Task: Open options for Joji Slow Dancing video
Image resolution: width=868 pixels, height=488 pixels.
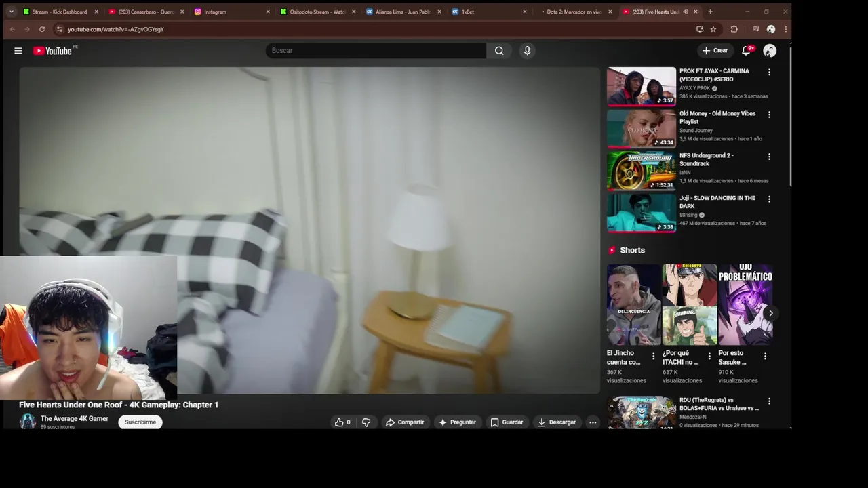Action: point(769,199)
